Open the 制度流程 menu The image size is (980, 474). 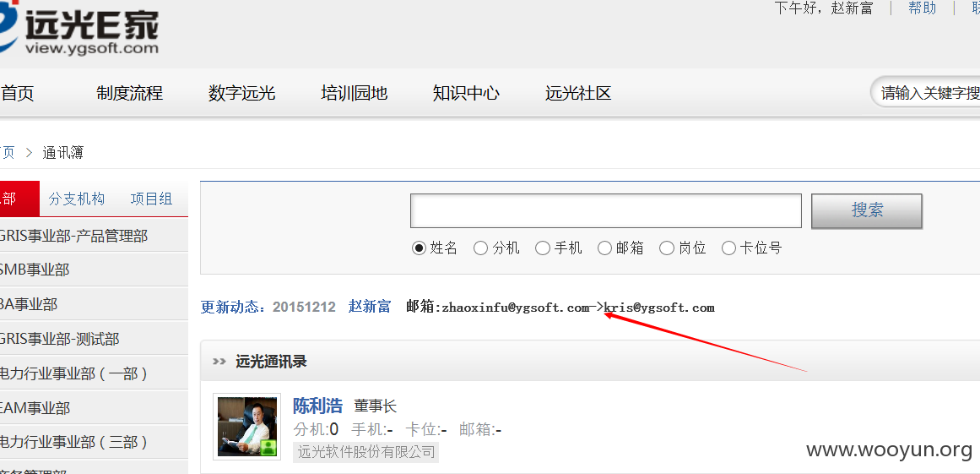[x=129, y=94]
